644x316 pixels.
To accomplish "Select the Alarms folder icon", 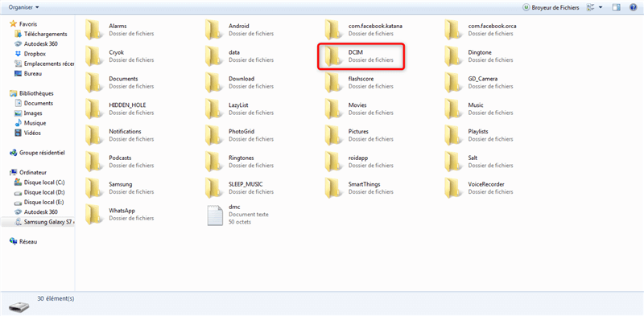I will 93,30.
